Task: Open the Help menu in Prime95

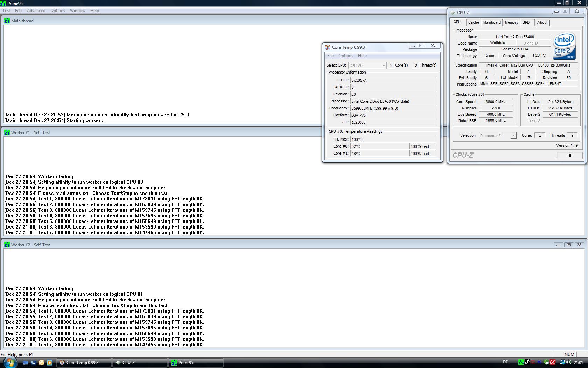Action: coord(94,11)
